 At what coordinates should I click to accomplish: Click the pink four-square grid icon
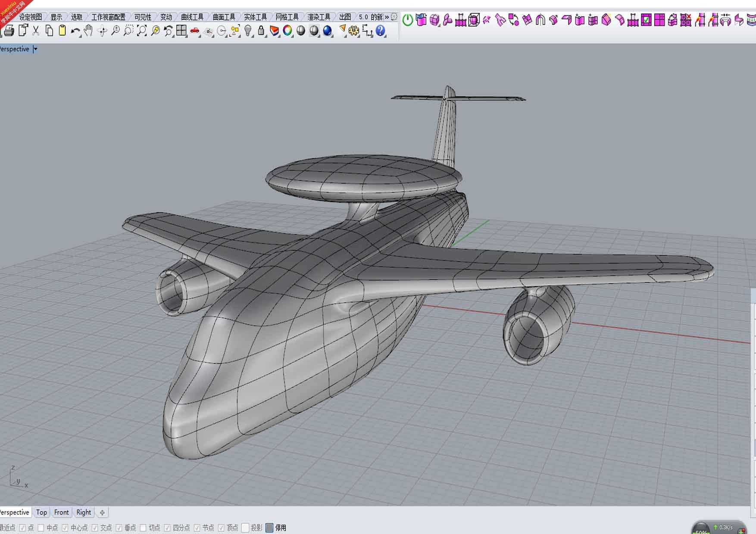[659, 20]
